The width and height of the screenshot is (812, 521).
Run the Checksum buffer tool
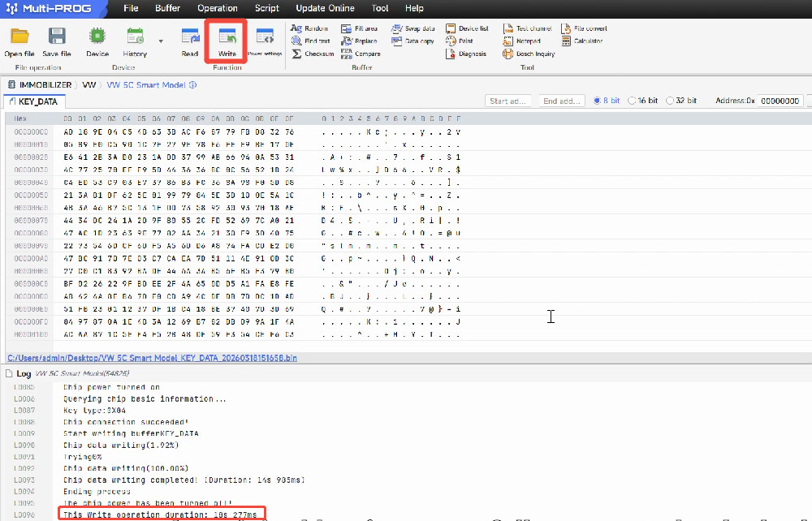point(313,54)
